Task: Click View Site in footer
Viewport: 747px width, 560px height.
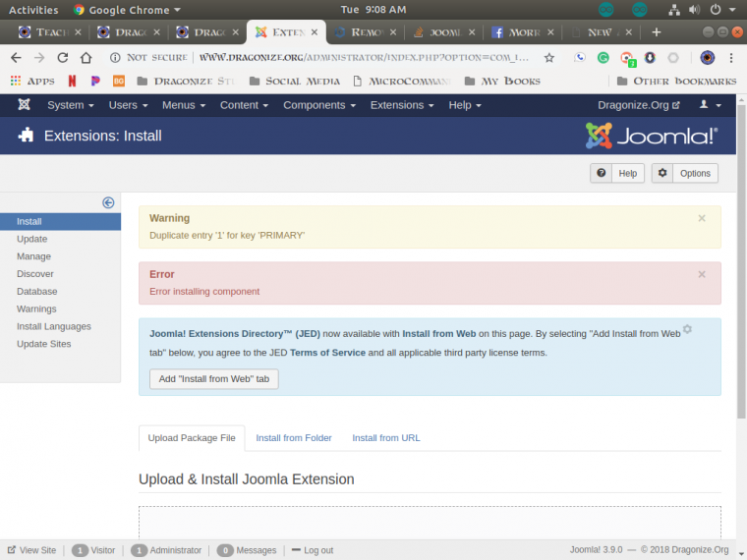Action: [x=31, y=550]
